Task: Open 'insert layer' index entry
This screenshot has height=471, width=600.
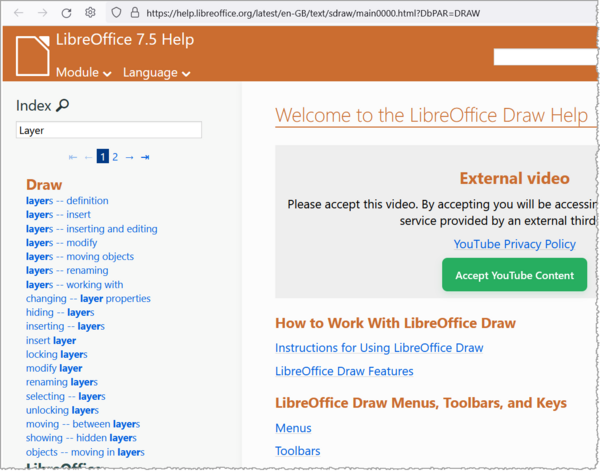Action: pos(51,341)
